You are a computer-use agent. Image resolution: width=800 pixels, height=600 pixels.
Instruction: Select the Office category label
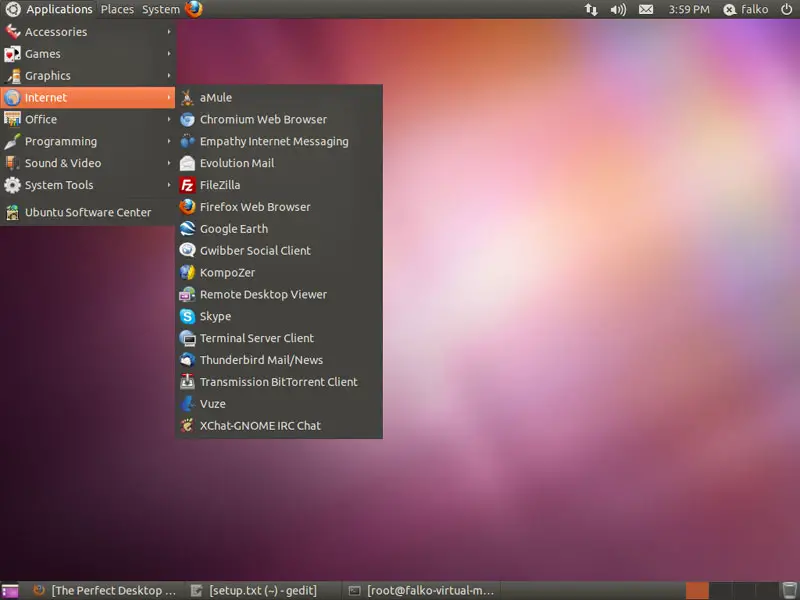tap(41, 119)
